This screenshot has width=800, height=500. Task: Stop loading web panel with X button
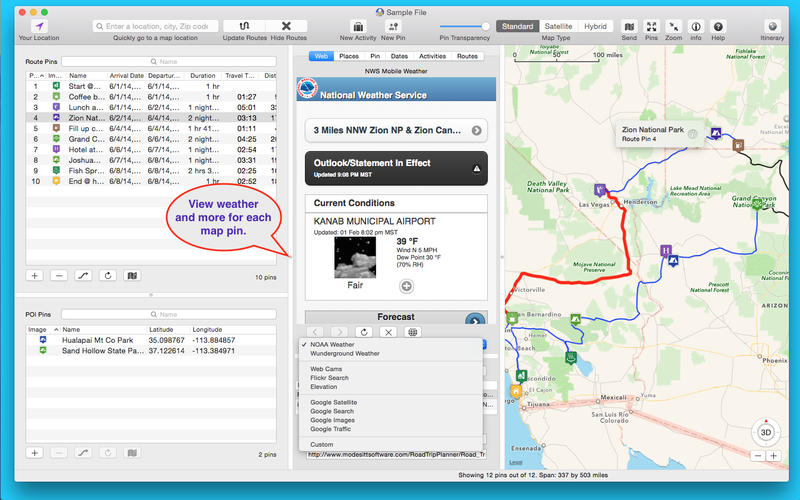388,332
